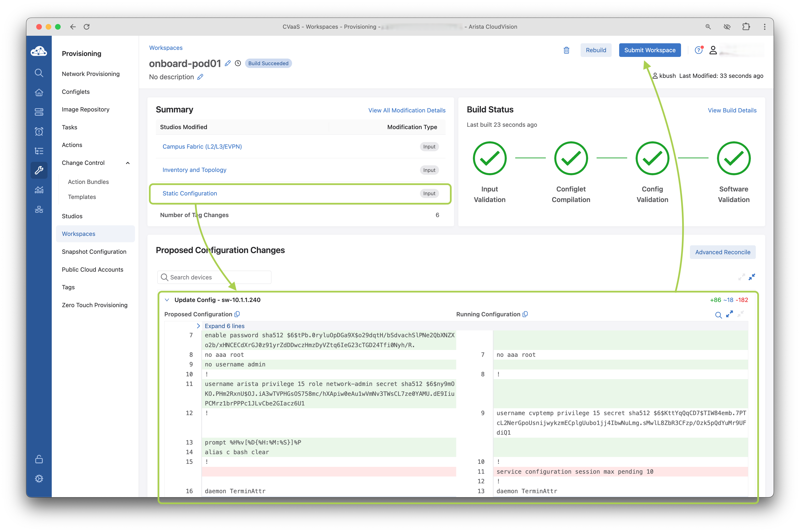Image resolution: width=800 pixels, height=532 pixels.
Task: Collapse the Change Control menu section
Action: 128,163
